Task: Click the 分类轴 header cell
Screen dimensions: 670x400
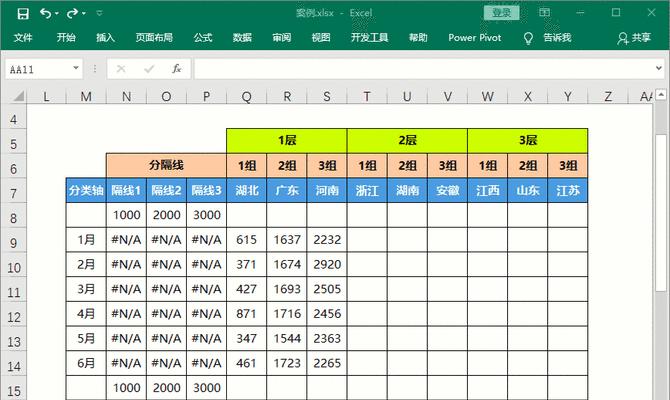Action: coord(86,190)
